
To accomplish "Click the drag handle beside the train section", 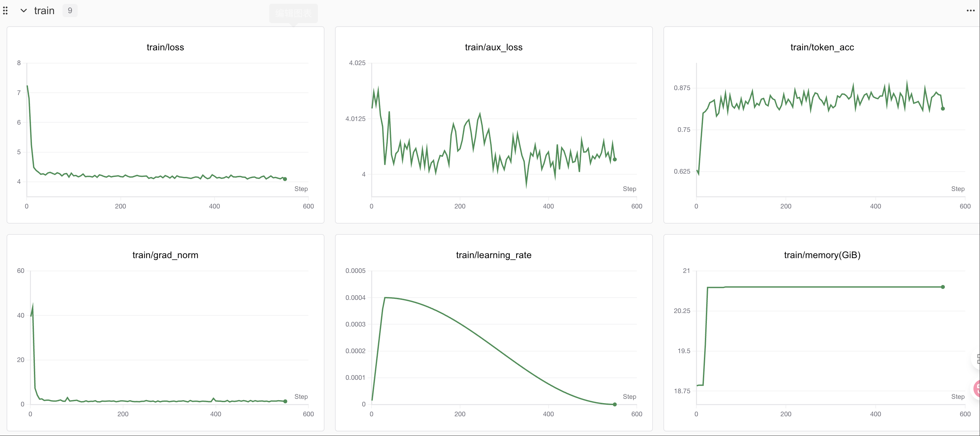I will coord(5,11).
